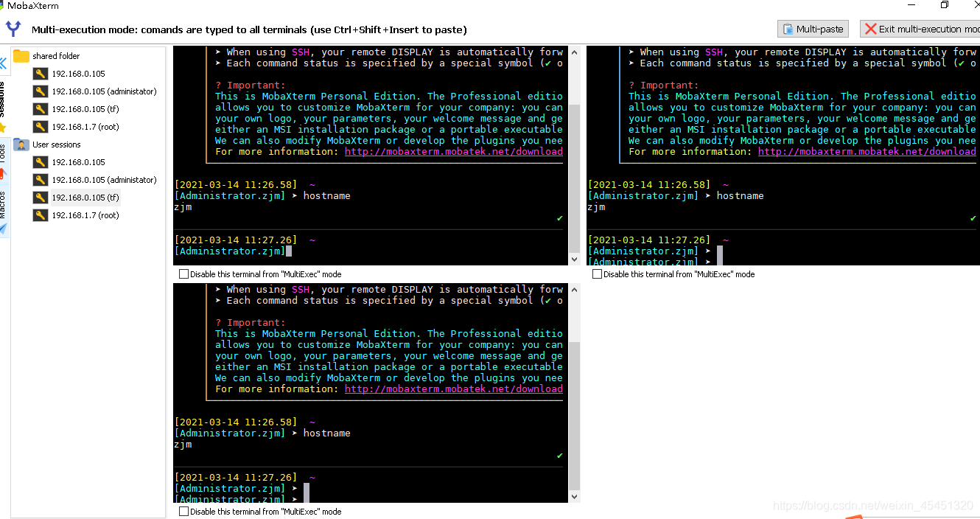
Task: Collapse the sidebar with the double chevron
Action: 3,63
